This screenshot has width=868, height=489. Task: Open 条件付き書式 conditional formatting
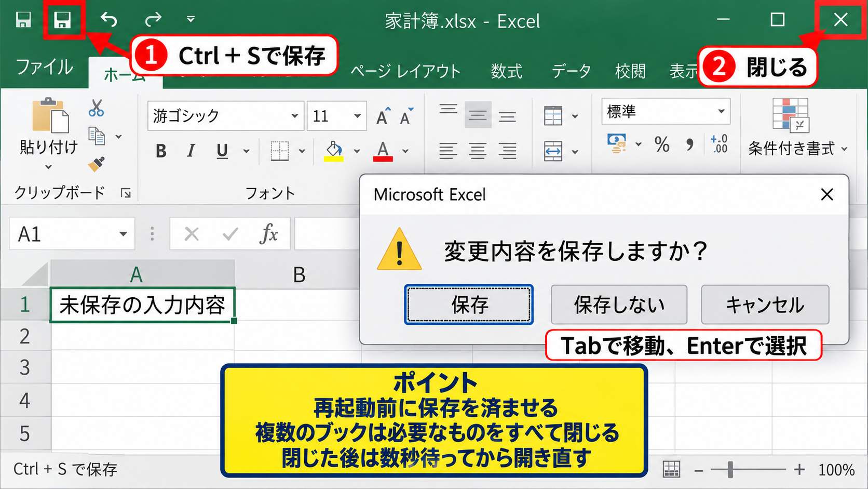click(797, 127)
